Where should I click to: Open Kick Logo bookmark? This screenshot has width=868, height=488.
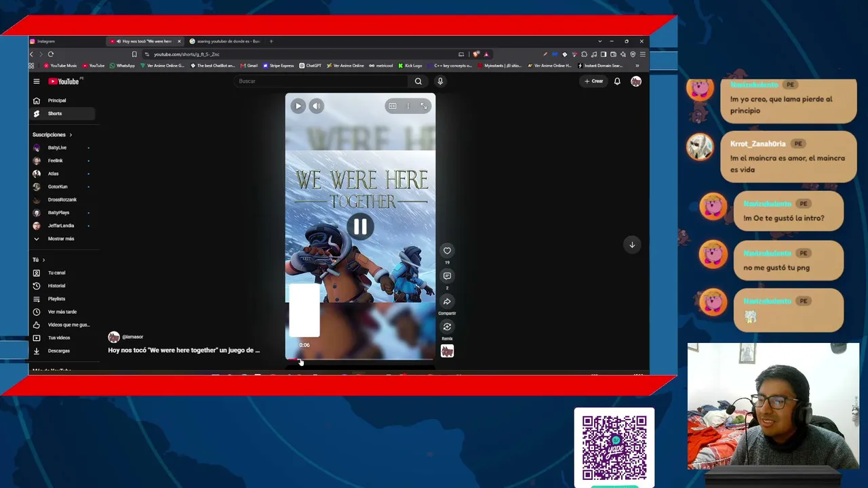tap(410, 66)
